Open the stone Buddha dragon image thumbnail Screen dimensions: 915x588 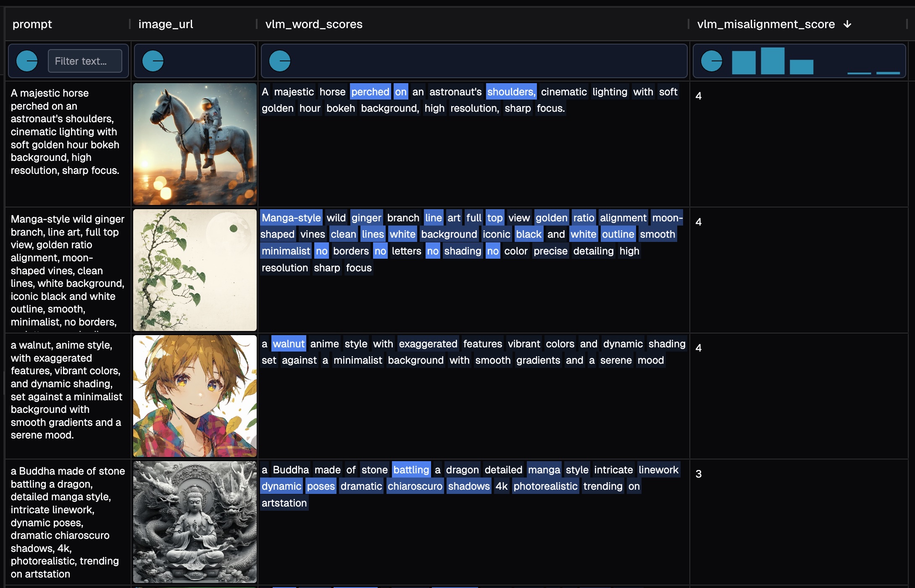tap(195, 522)
